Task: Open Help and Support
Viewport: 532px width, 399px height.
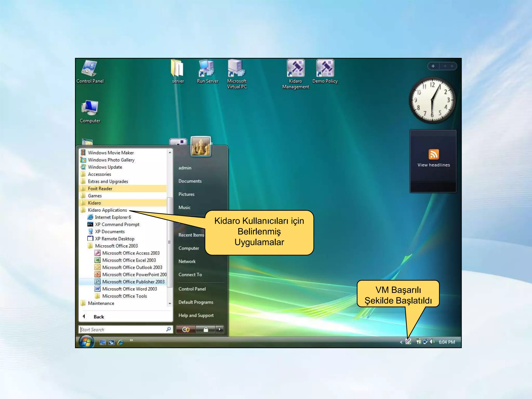Action: click(196, 315)
